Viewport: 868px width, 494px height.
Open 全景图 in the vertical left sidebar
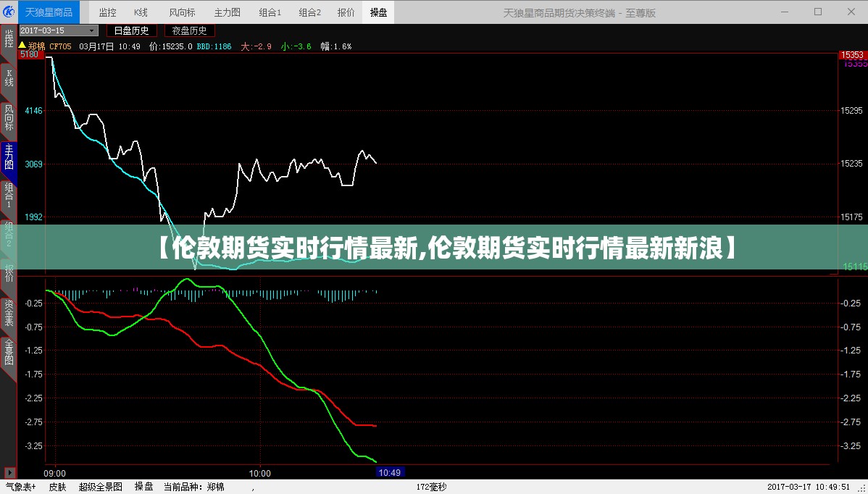[9, 352]
